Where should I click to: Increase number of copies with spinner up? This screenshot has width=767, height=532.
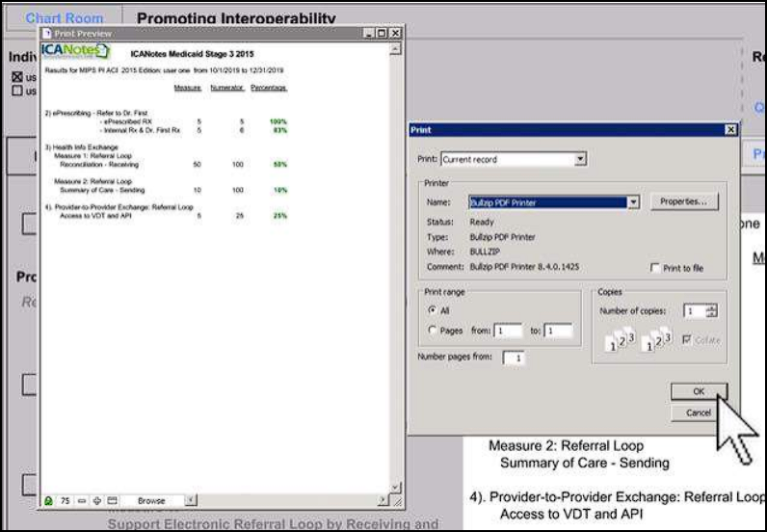[712, 307]
